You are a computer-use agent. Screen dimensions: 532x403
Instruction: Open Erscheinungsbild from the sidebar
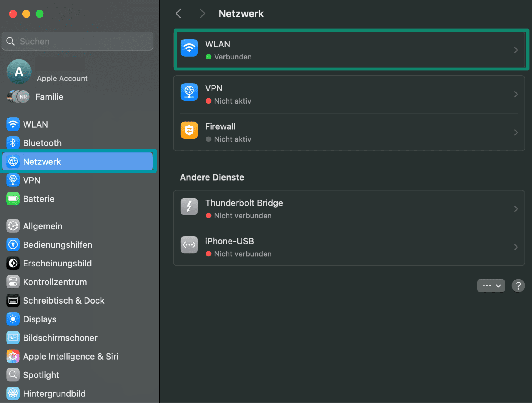pyautogui.click(x=13, y=263)
